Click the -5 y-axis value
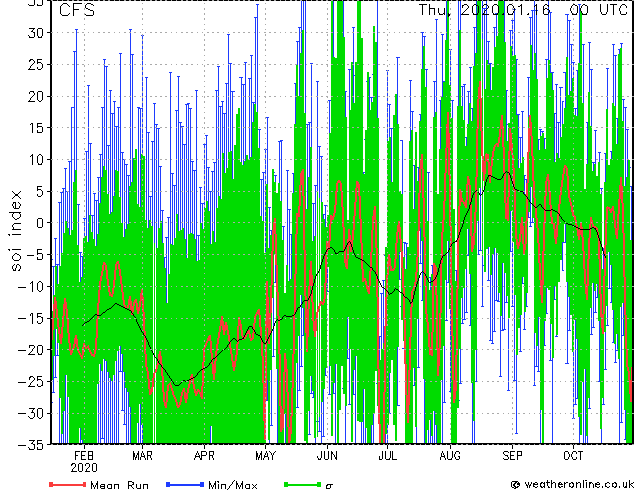Screen dimensions: 634x490 tap(36, 255)
